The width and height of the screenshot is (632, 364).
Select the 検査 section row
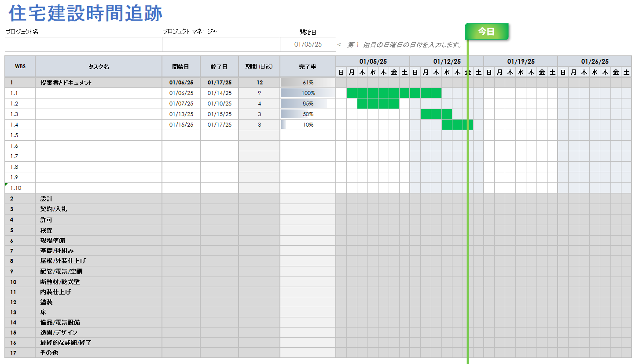(318, 230)
